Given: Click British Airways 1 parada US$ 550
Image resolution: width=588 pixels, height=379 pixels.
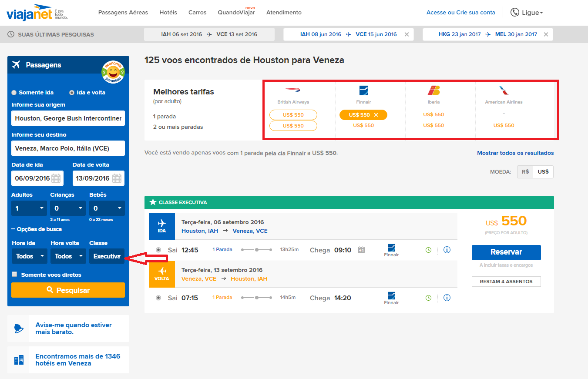Looking at the screenshot, I should tap(293, 115).
